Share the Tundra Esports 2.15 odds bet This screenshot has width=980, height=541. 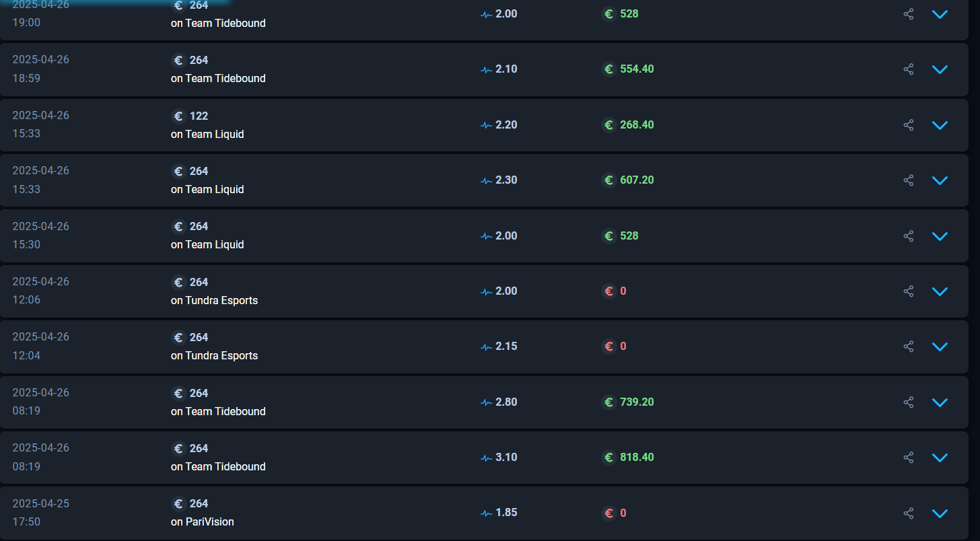coord(909,347)
